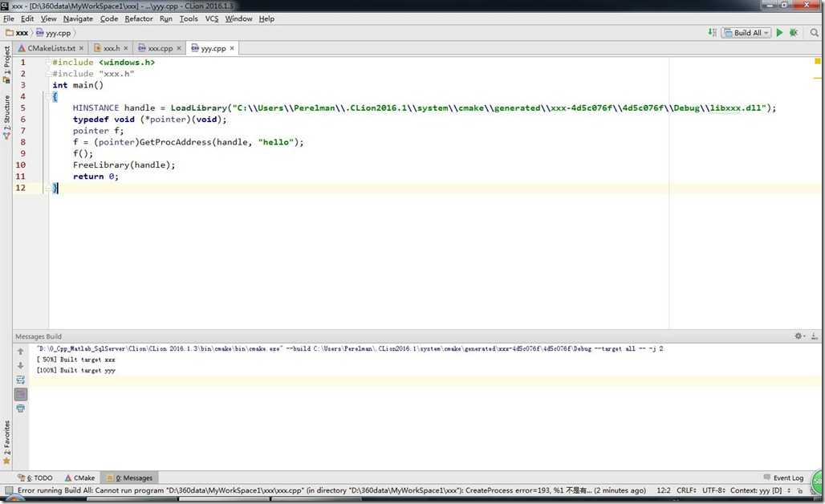Change UTF-8 file encoding
The image size is (825, 504).
714,490
